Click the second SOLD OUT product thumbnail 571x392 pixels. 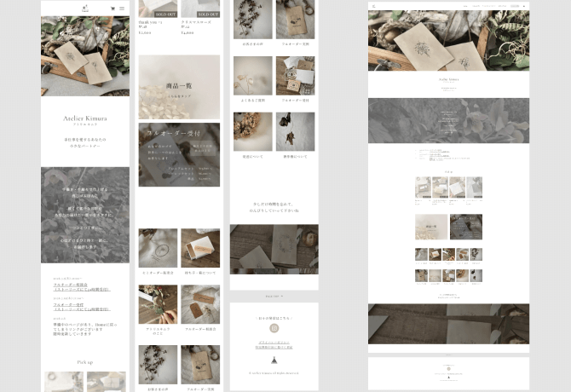pyautogui.click(x=199, y=9)
